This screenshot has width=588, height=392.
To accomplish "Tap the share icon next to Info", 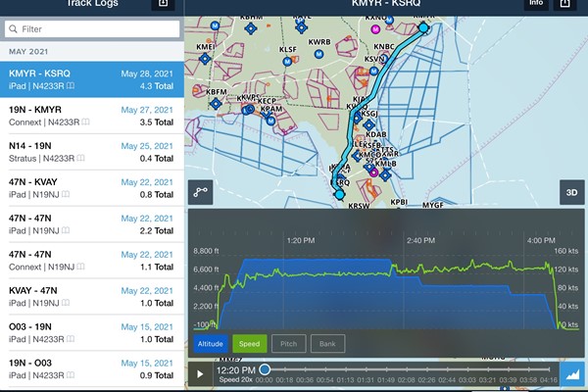I will (564, 4).
